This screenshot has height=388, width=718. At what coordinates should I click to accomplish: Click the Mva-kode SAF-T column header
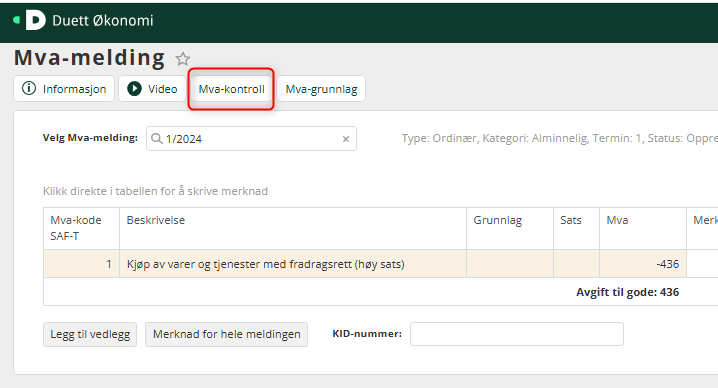coord(82,228)
